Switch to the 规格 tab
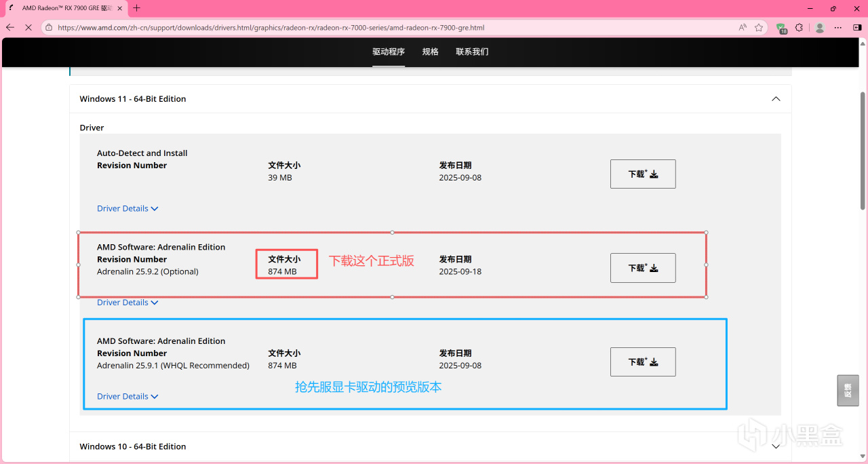 [431, 52]
